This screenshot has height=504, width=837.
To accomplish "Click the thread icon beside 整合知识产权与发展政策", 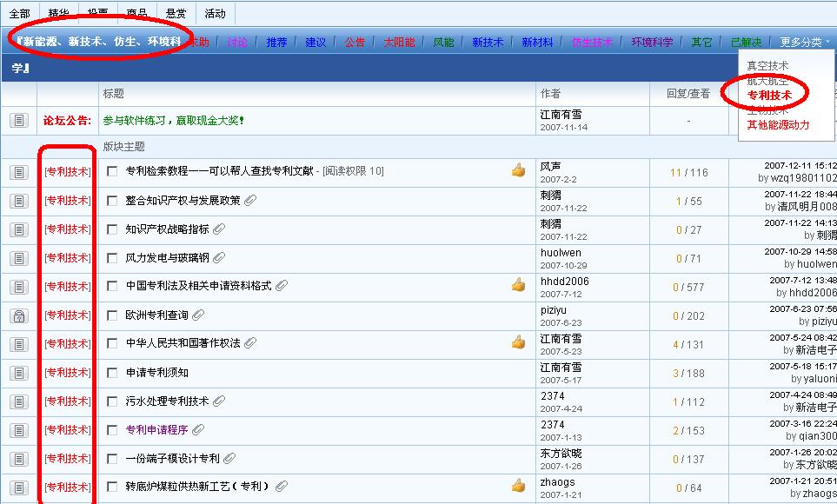I will pyautogui.click(x=18, y=201).
